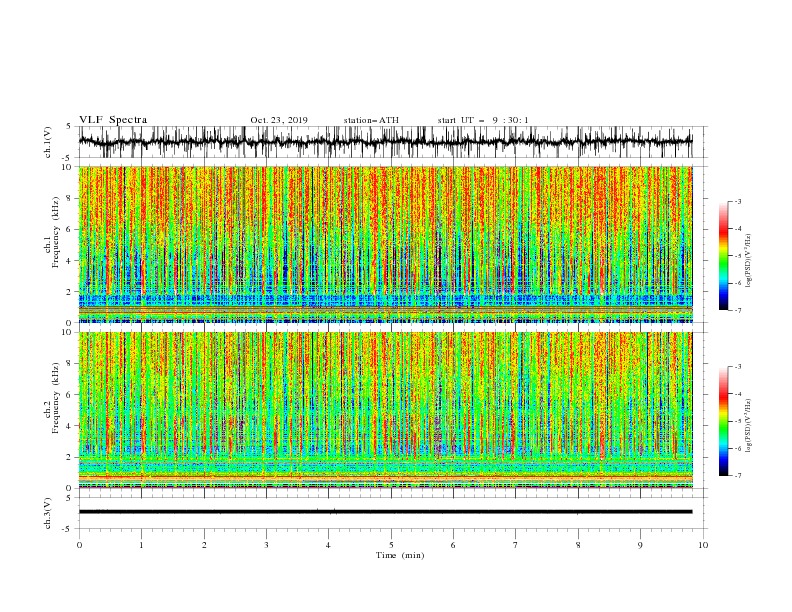
Task: Click the '-7' label on lower colorbar
Action: coord(737,475)
